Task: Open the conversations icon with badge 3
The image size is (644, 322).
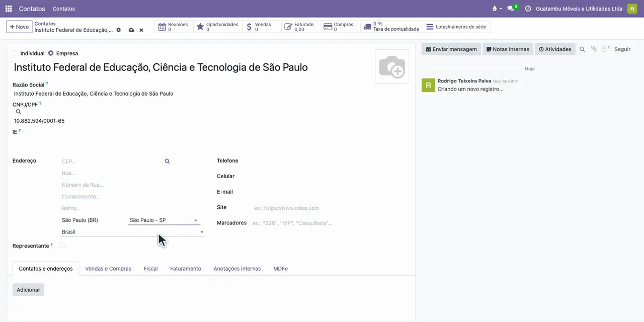Action: tap(512, 8)
